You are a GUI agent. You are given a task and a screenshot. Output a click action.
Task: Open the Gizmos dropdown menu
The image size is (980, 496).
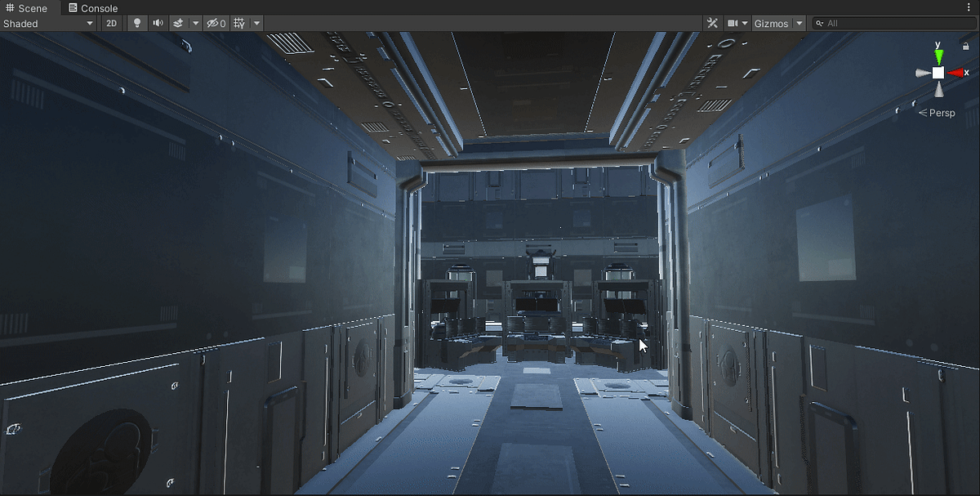click(799, 23)
